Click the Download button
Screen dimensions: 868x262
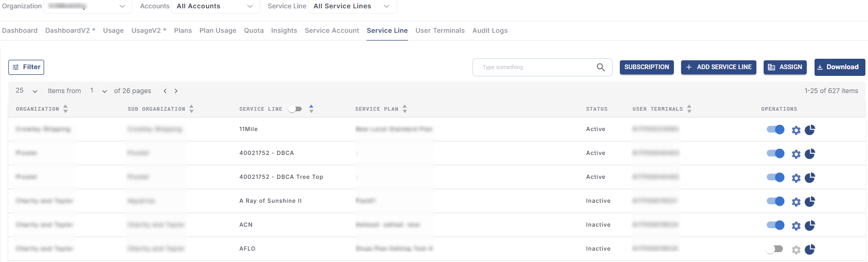pyautogui.click(x=839, y=67)
